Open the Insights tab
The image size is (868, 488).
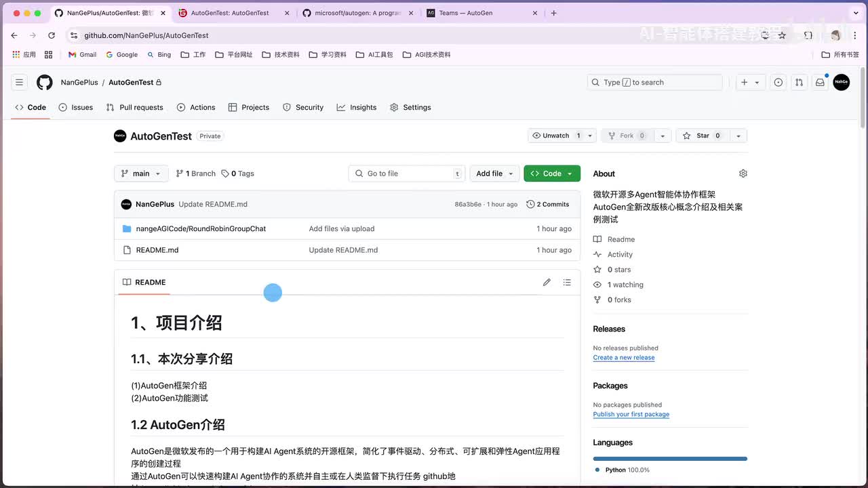[x=357, y=107]
